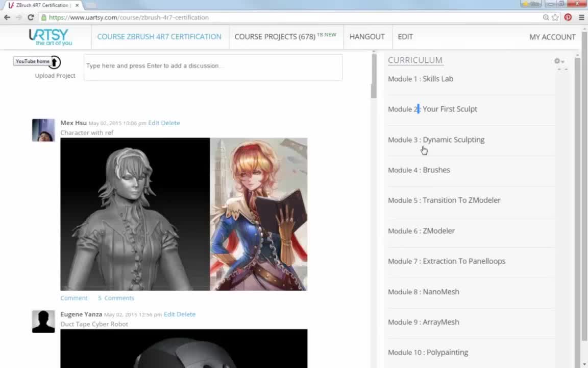
Task: Click into the add a discussion field
Action: coord(213,67)
